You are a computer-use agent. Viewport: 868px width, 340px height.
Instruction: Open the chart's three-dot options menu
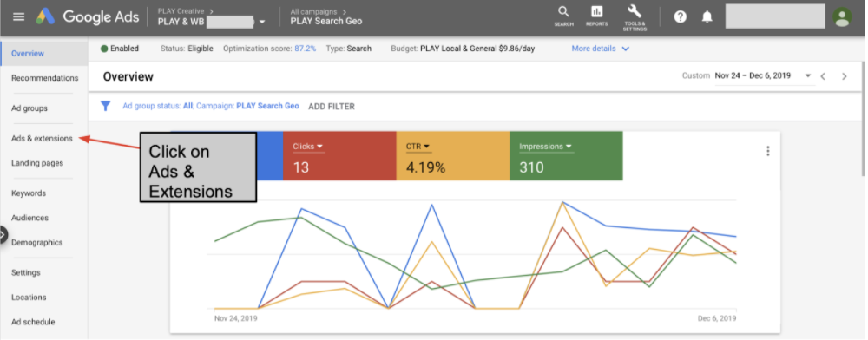click(x=767, y=151)
